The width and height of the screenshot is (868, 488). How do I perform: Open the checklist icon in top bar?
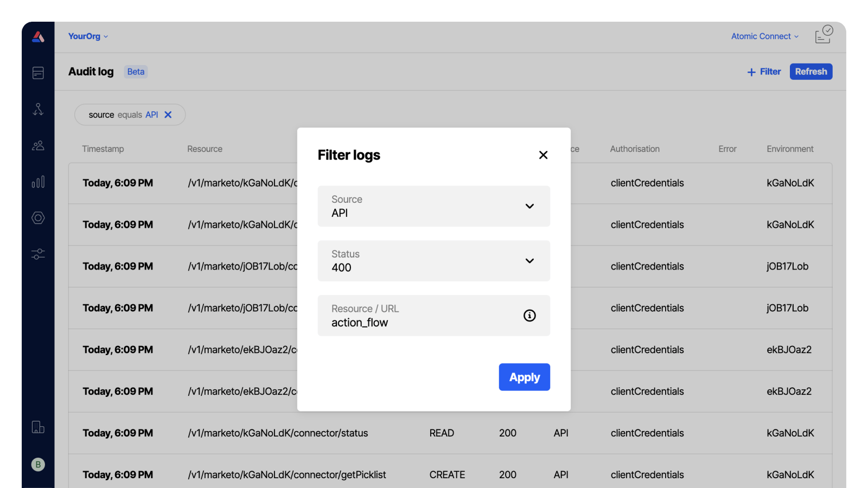pos(824,35)
